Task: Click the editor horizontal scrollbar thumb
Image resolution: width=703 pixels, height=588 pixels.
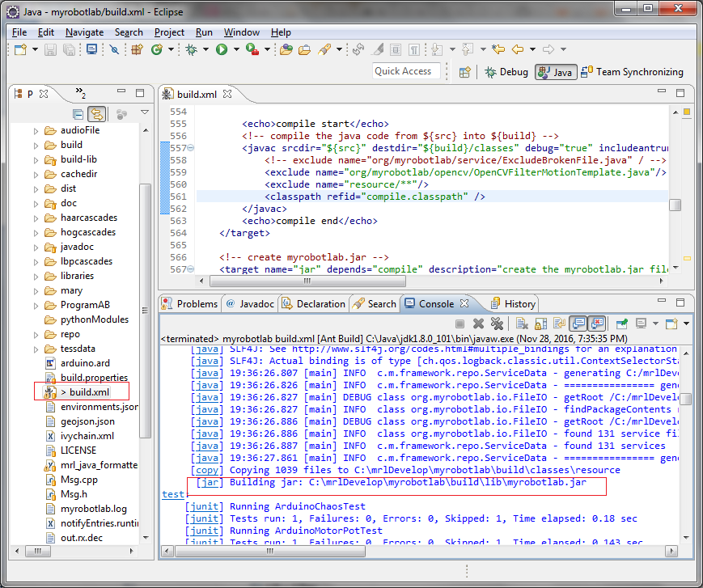Action: 307,281
